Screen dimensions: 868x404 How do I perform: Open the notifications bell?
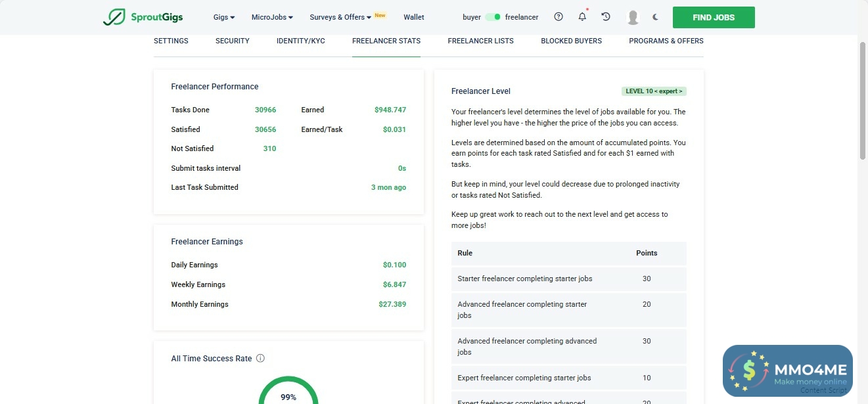pyautogui.click(x=582, y=17)
